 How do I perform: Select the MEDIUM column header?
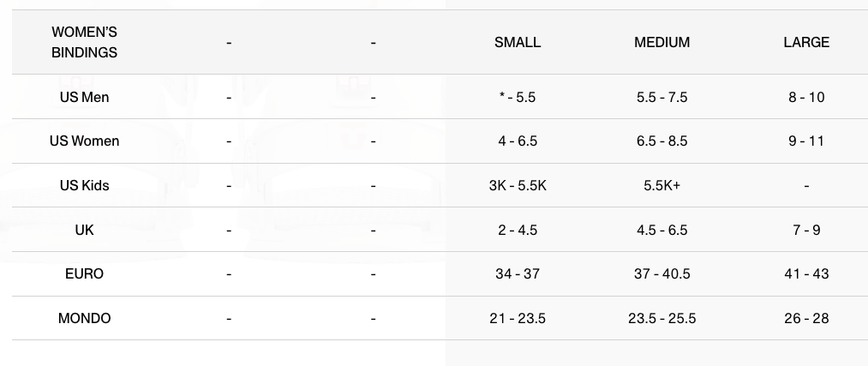pos(661,42)
